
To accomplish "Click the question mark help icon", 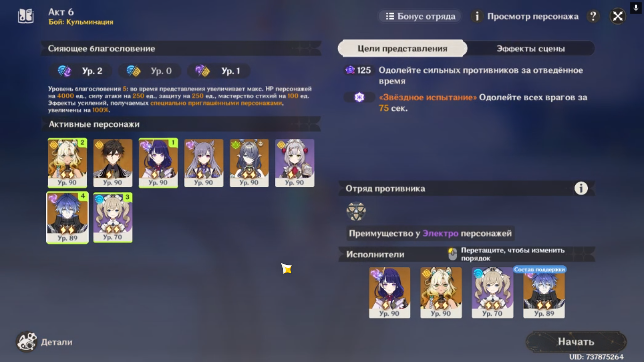I will [593, 16].
